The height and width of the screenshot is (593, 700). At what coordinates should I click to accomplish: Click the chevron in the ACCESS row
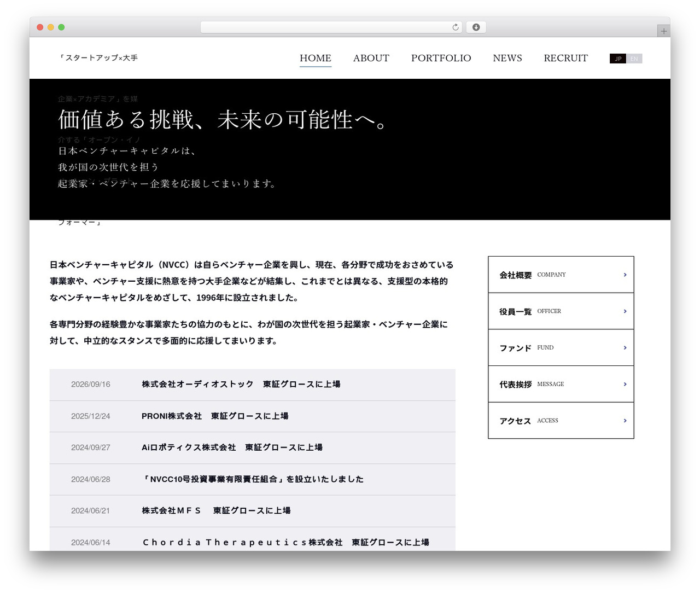(x=625, y=421)
